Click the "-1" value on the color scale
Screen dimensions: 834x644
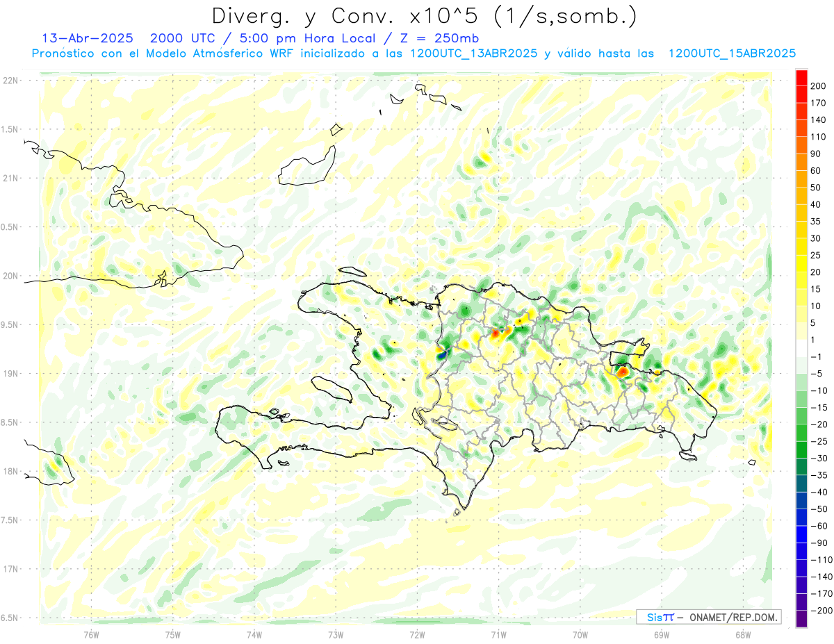coord(817,356)
